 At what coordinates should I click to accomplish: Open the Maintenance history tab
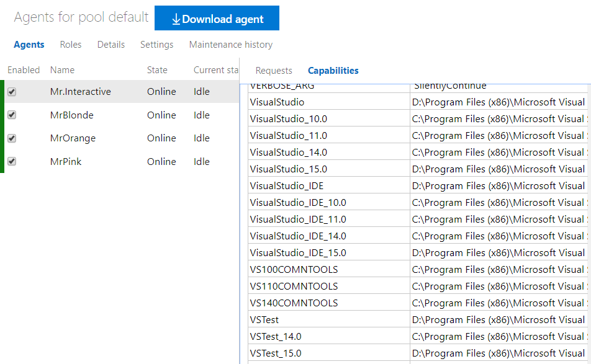(231, 45)
